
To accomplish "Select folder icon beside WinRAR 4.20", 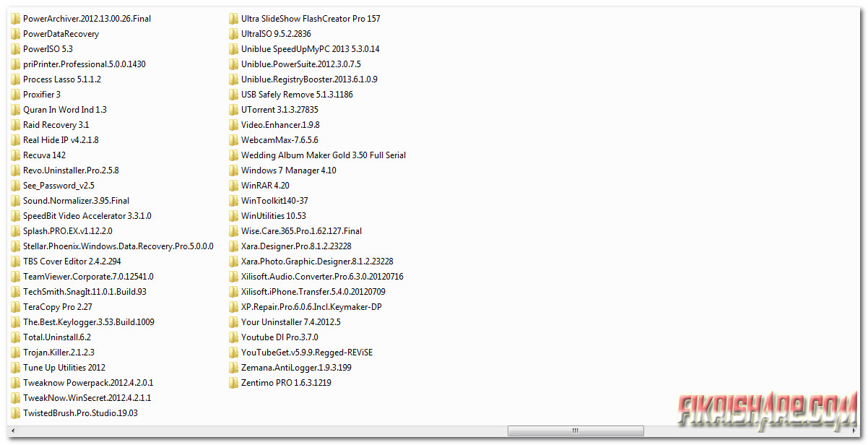I will [x=234, y=186].
